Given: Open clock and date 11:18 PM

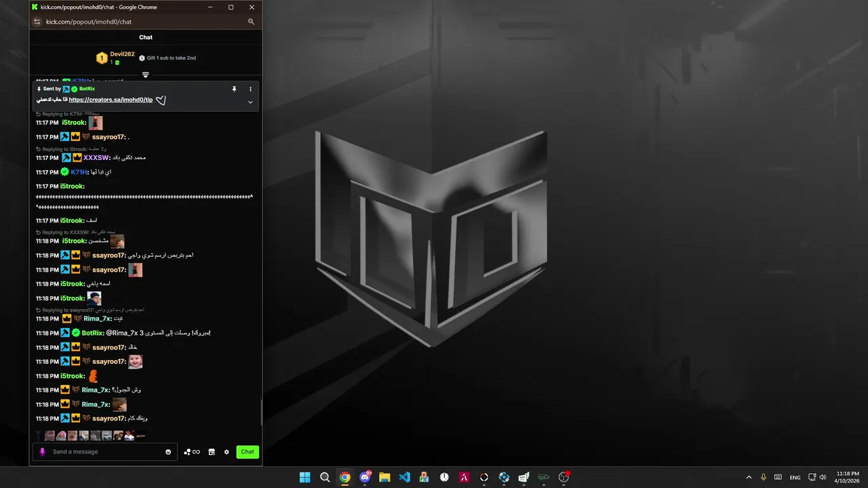Looking at the screenshot, I should (x=848, y=477).
